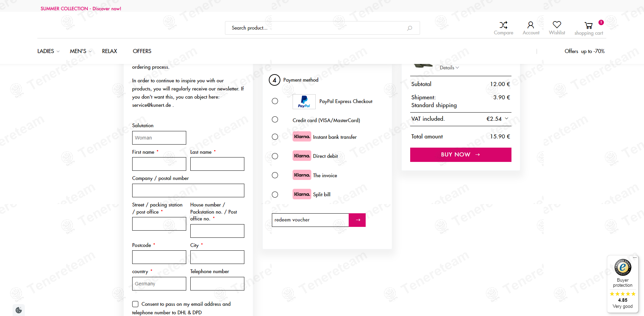Open the Salutation dropdown
644x316 pixels.
(x=159, y=138)
